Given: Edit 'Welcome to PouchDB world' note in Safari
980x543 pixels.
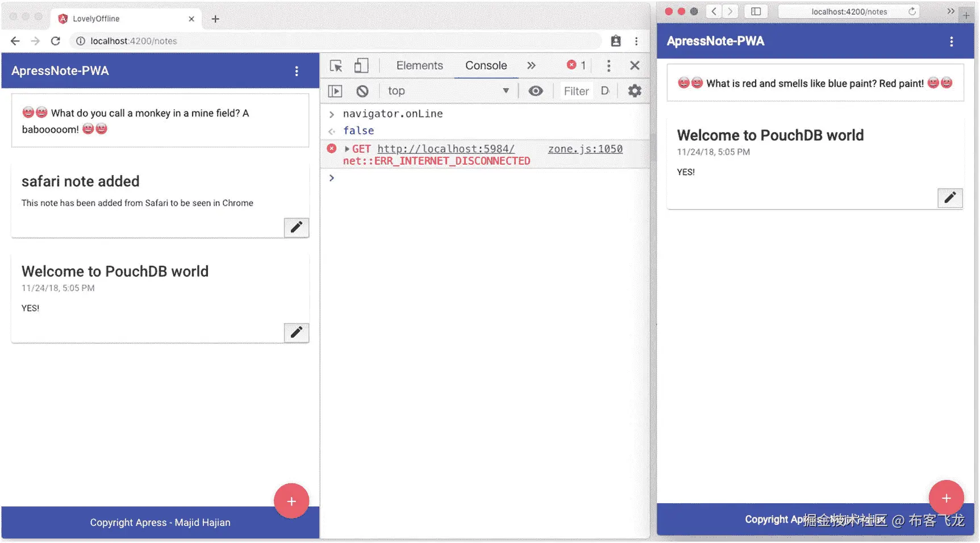Looking at the screenshot, I should (950, 198).
